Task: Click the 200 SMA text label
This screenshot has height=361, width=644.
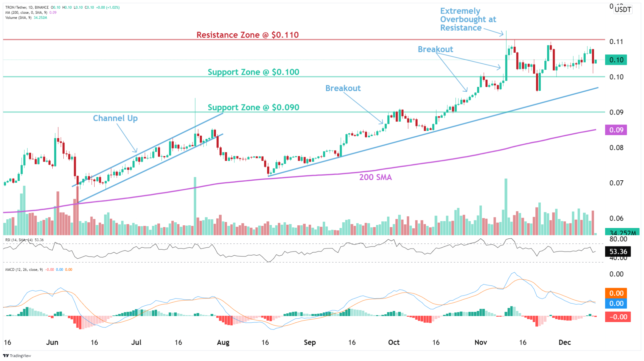Action: [x=375, y=177]
